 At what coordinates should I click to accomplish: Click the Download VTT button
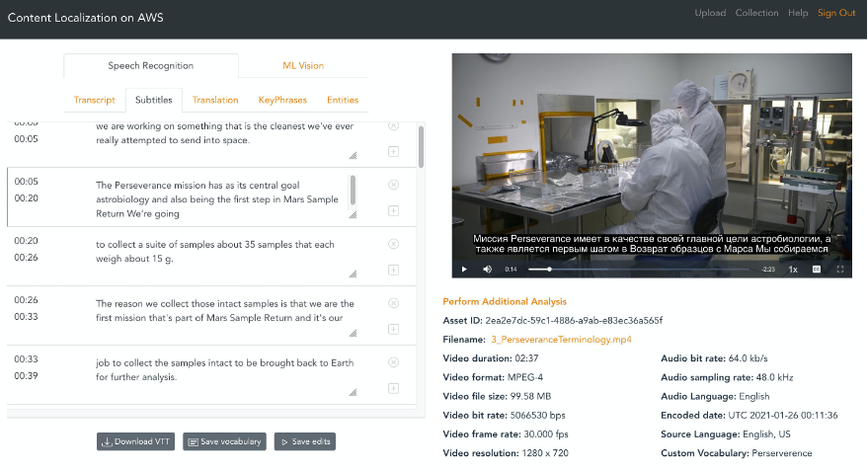135,441
